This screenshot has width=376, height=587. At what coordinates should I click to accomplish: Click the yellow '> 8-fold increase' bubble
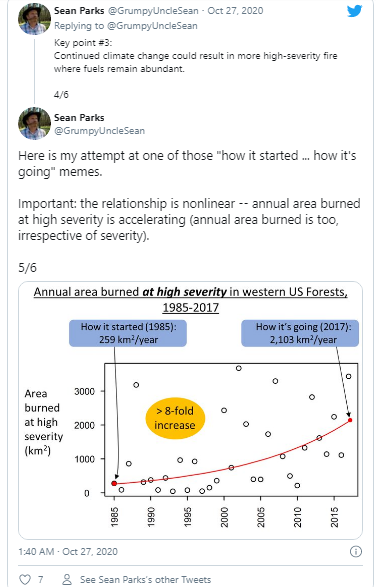point(175,418)
